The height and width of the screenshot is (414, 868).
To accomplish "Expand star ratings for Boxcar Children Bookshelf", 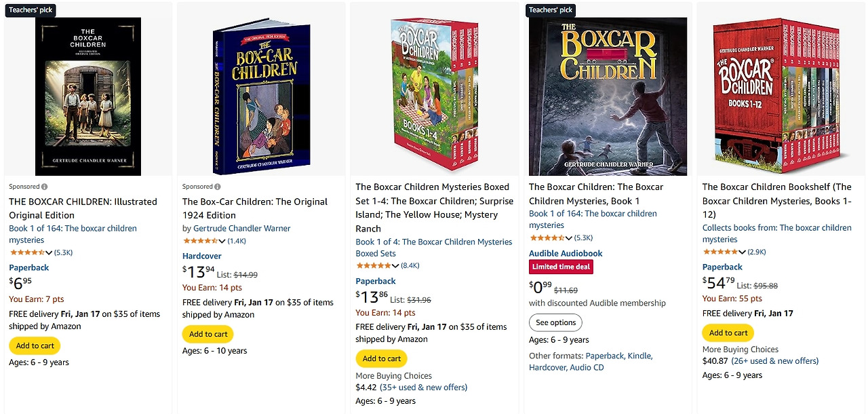I will [742, 252].
